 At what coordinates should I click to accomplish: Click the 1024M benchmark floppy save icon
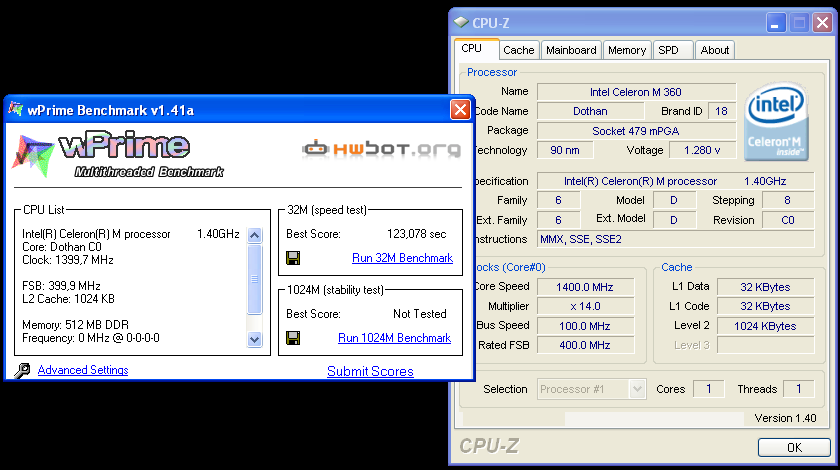293,338
